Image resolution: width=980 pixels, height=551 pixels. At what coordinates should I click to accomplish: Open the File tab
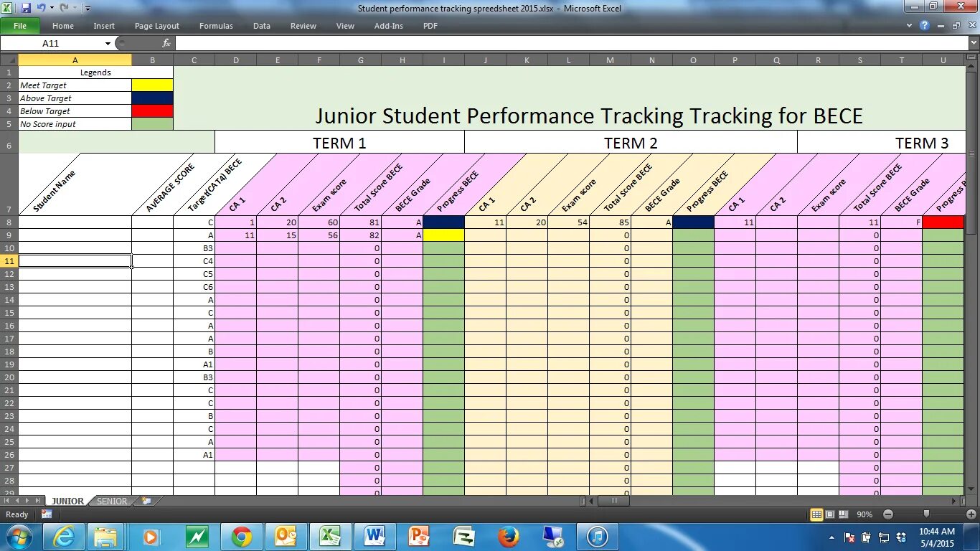[20, 25]
